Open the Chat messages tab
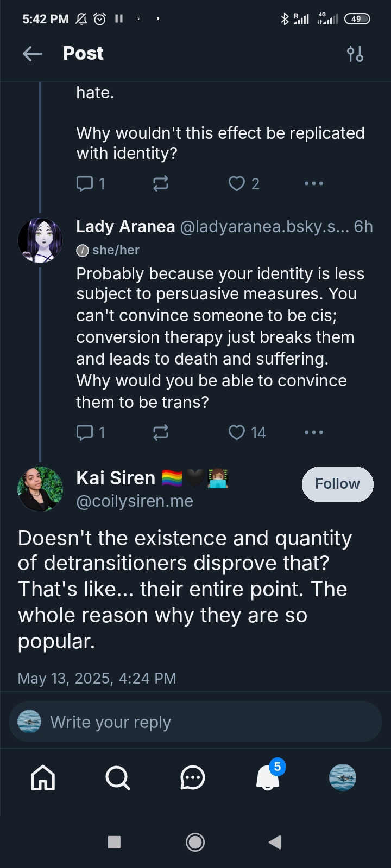This screenshot has height=868, width=391. tap(192, 778)
